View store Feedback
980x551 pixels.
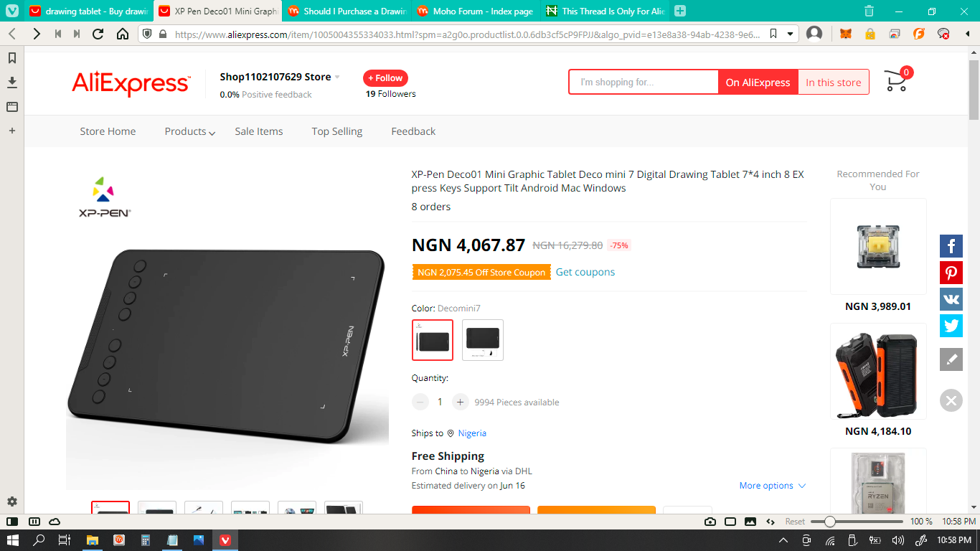point(413,131)
